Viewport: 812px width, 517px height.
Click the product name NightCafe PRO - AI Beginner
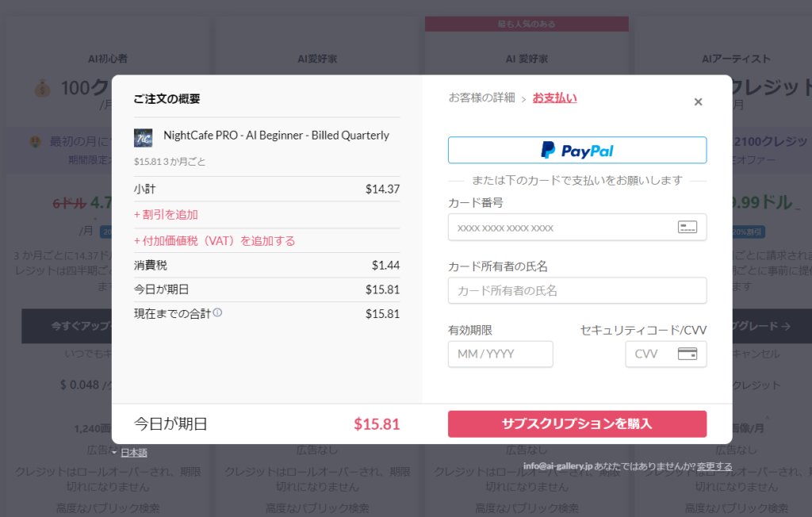(x=276, y=136)
